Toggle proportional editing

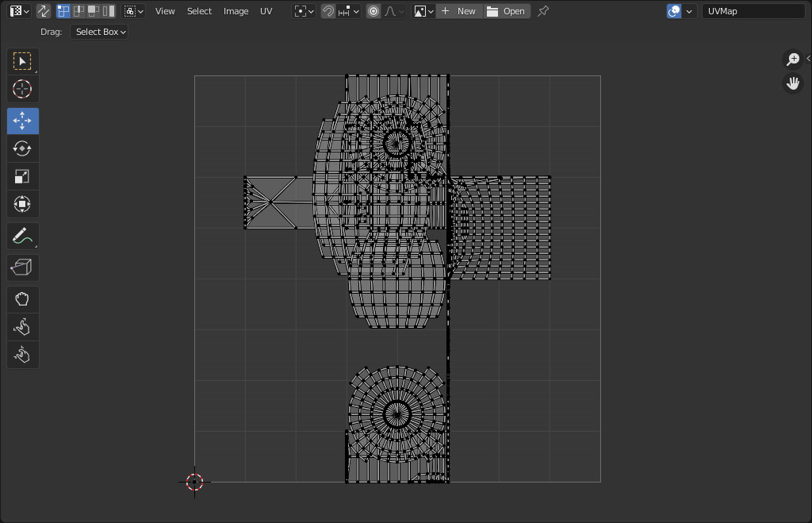coord(373,11)
